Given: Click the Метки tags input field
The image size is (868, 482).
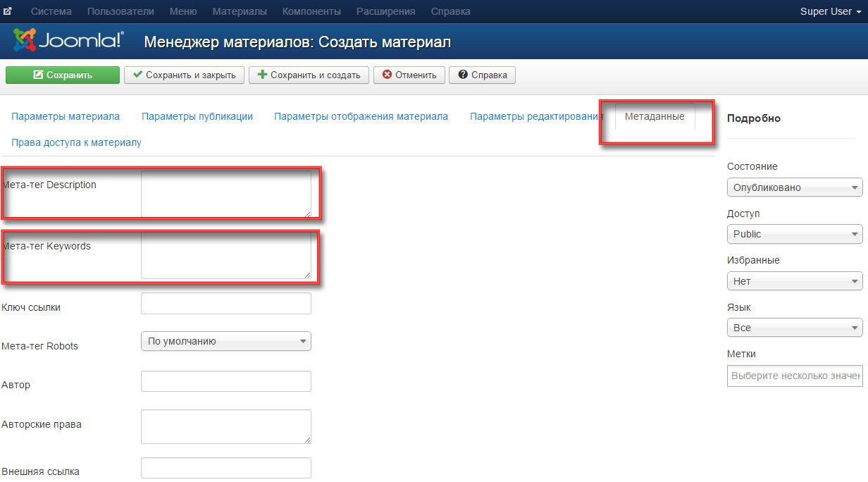Looking at the screenshot, I should pyautogui.click(x=794, y=376).
